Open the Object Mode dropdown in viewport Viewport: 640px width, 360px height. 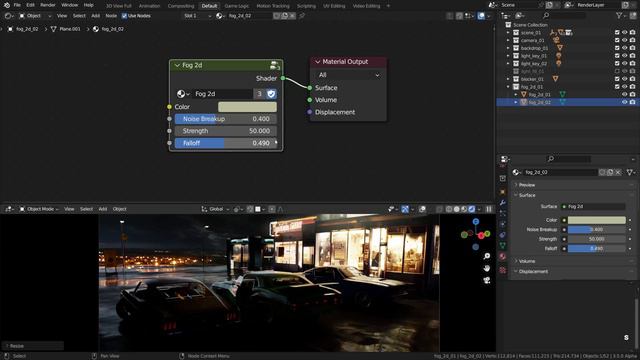click(x=39, y=209)
